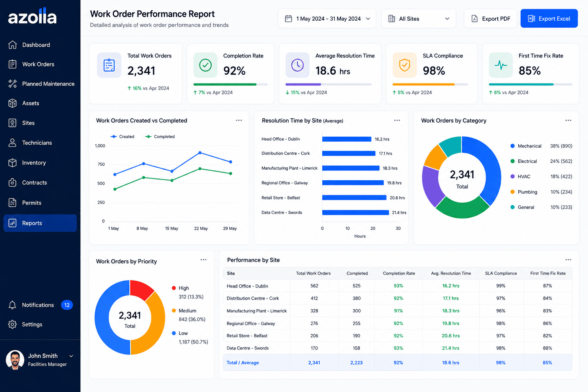This screenshot has width=588, height=392.
Task: Click the Notifications bell icon
Action: (13, 305)
